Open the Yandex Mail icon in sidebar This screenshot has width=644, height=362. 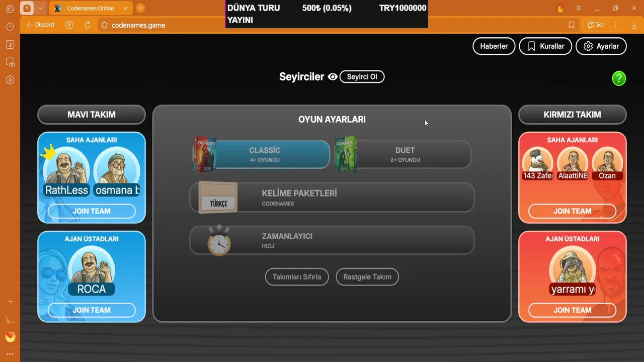tap(10, 337)
